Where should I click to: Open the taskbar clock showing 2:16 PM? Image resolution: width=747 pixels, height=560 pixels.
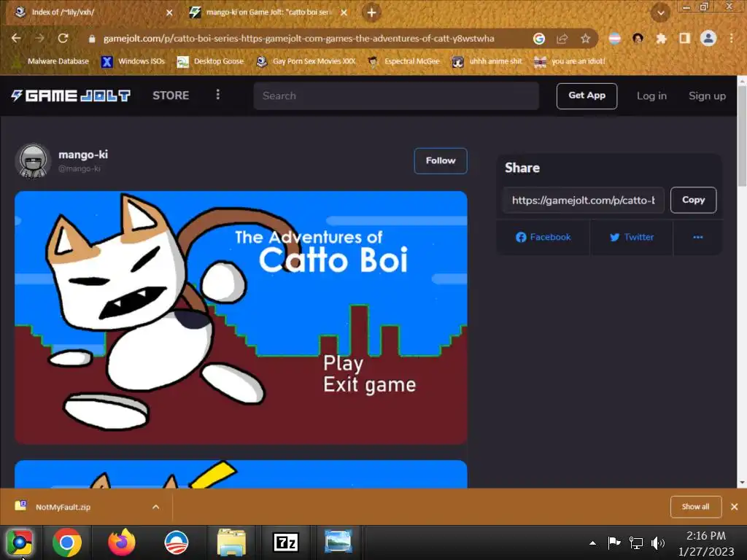(705, 543)
